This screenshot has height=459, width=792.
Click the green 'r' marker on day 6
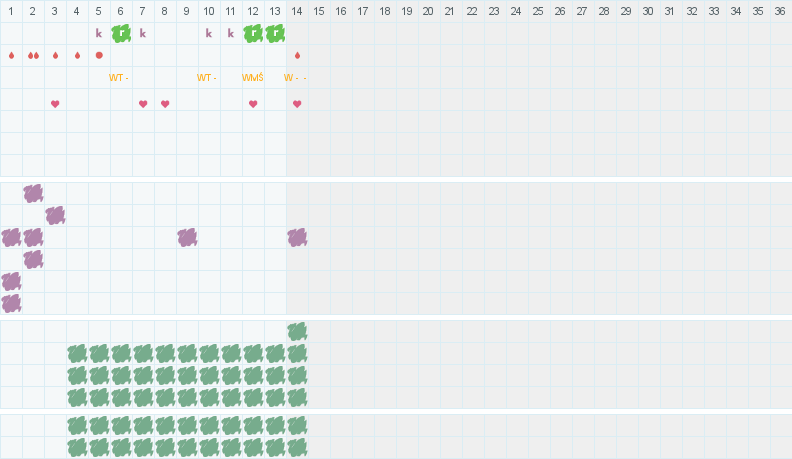[121, 33]
